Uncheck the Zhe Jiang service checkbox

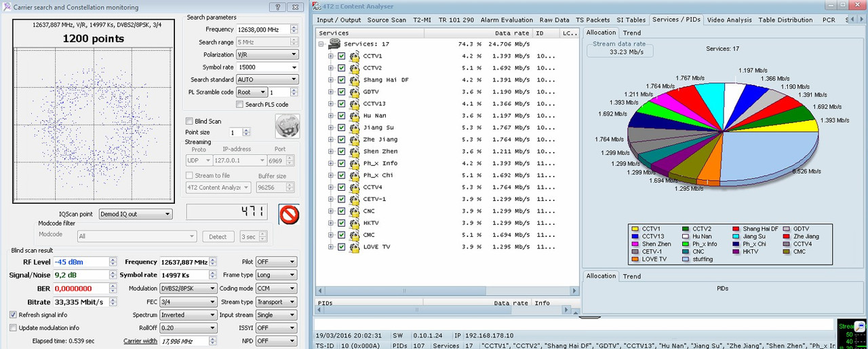point(342,140)
